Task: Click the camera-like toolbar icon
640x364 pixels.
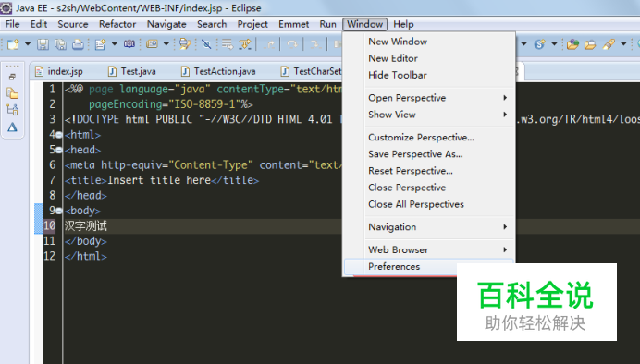Action: (x=129, y=43)
